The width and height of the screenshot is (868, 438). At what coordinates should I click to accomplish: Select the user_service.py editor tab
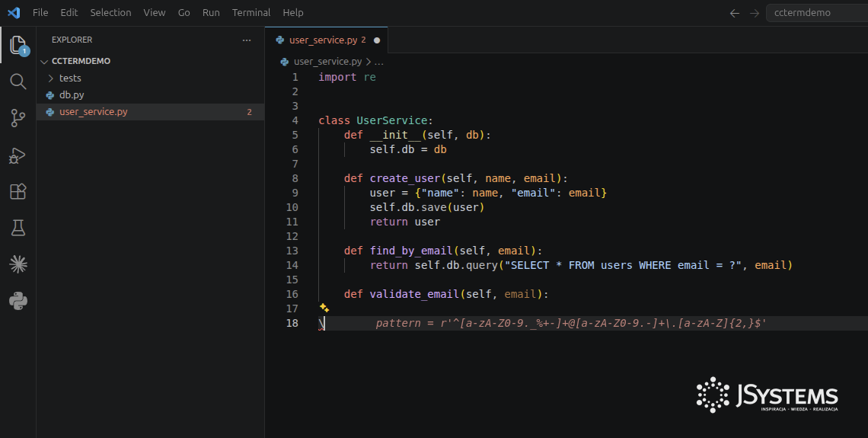327,40
